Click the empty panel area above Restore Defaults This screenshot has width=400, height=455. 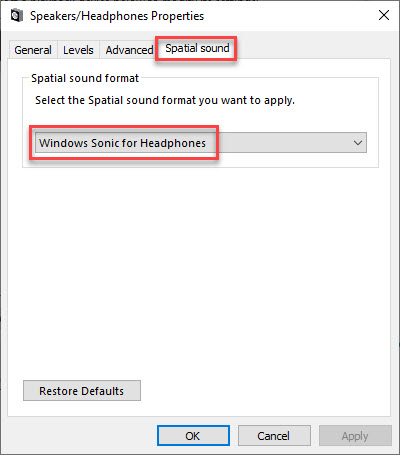pyautogui.click(x=199, y=273)
